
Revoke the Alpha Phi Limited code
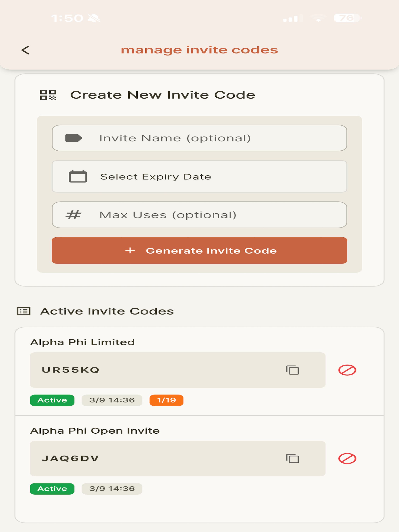[x=347, y=370]
